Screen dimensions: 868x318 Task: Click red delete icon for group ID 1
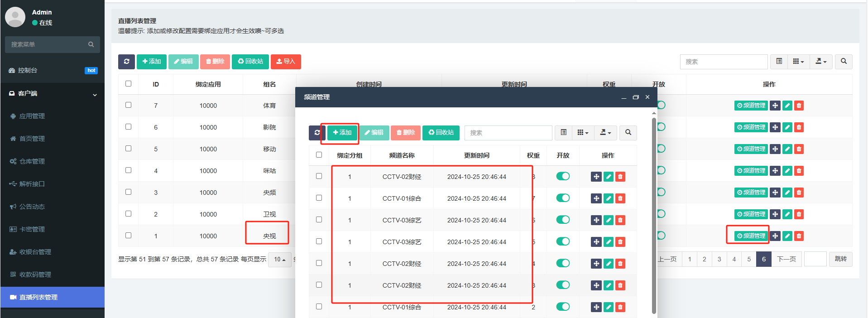coord(799,236)
